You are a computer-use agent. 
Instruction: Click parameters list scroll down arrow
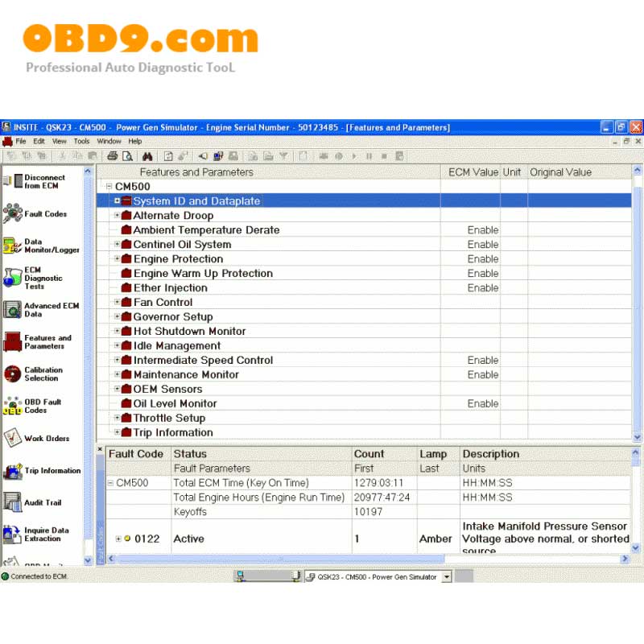(637, 437)
